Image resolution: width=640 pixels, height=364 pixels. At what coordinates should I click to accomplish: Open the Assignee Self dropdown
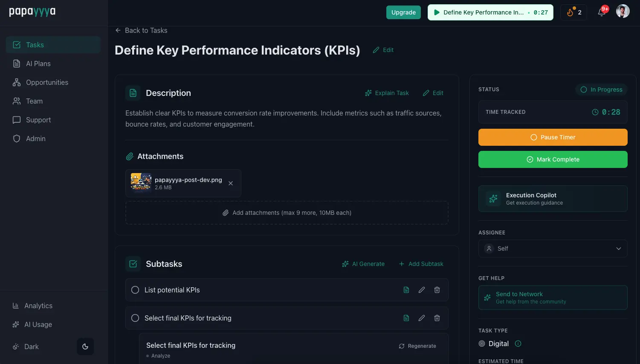coord(553,248)
